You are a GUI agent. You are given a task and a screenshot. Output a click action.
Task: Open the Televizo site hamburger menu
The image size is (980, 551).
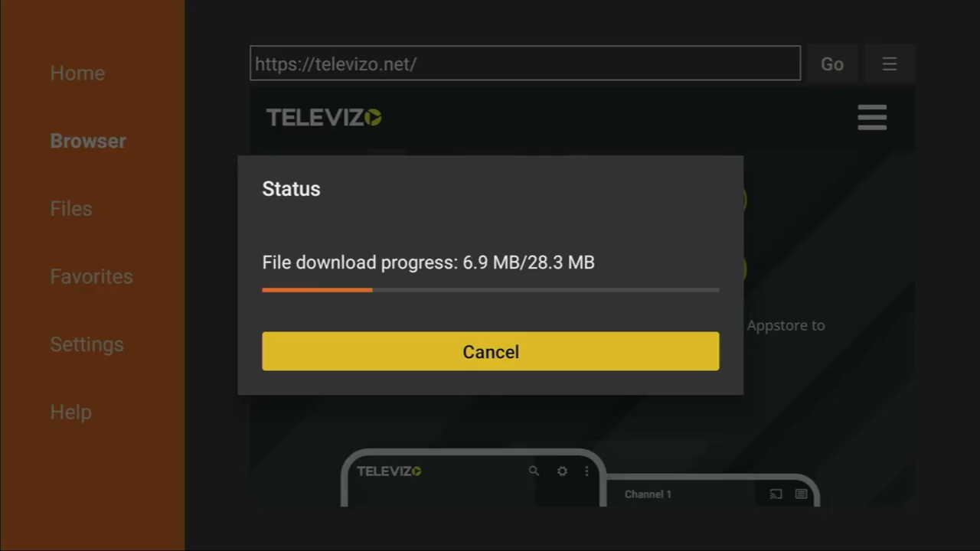(x=872, y=117)
